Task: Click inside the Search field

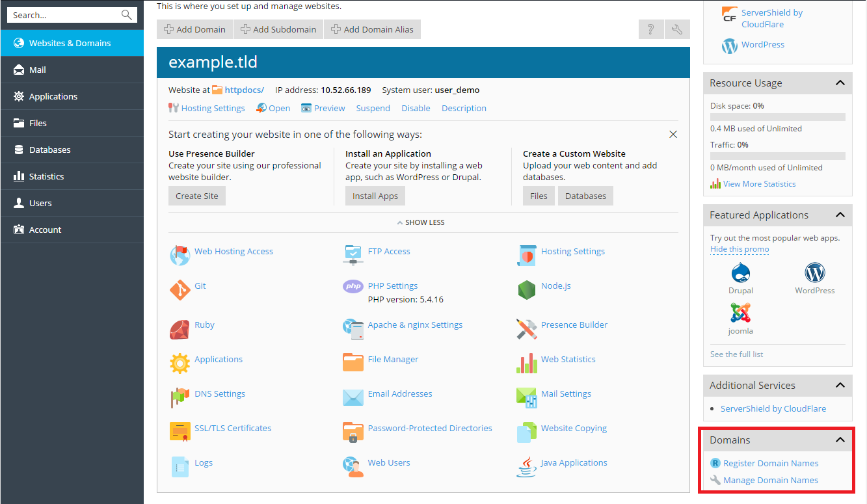Action: [x=65, y=14]
